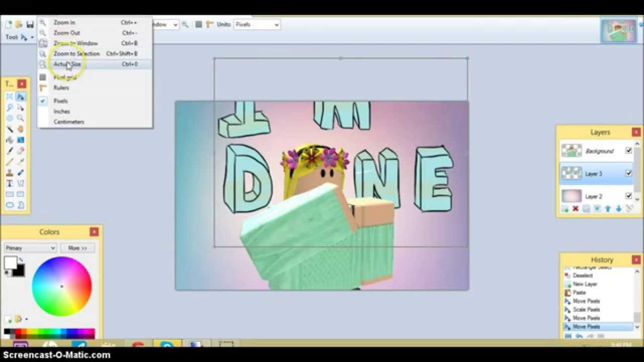Toggle visibility checkbox of Background layer

628,150
